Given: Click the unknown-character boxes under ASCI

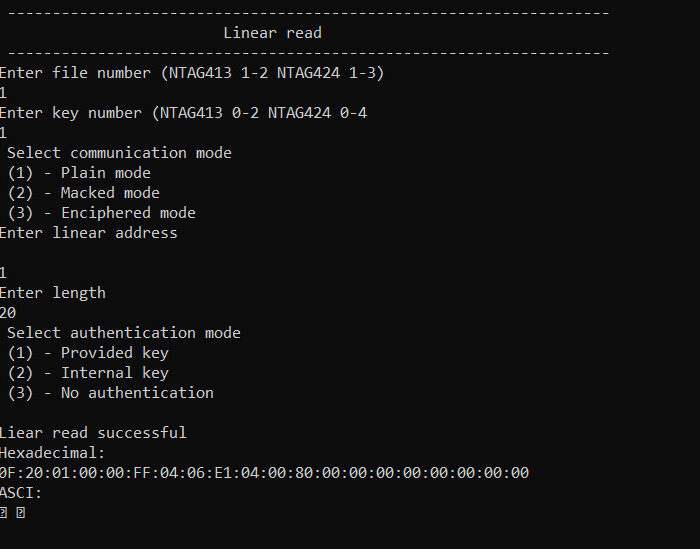Looking at the screenshot, I should tap(12, 513).
